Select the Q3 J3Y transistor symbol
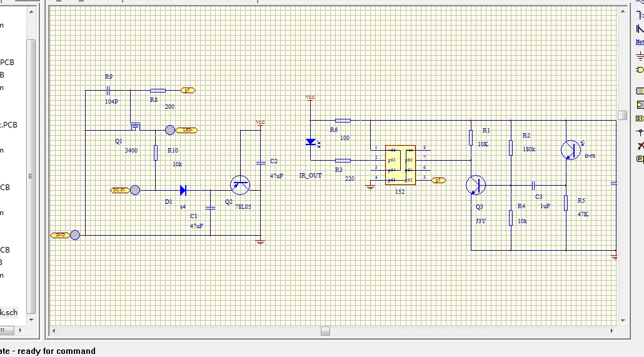The height and width of the screenshot is (357, 644). [x=476, y=185]
